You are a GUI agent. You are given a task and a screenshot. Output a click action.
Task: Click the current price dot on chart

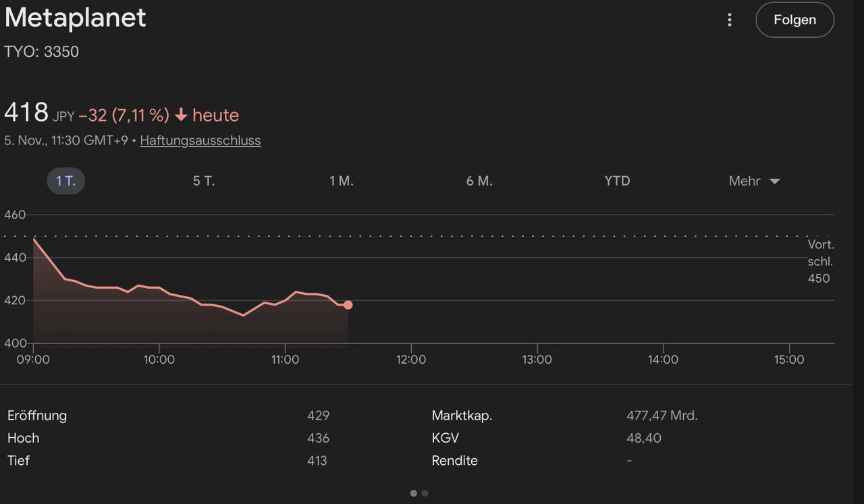click(348, 305)
